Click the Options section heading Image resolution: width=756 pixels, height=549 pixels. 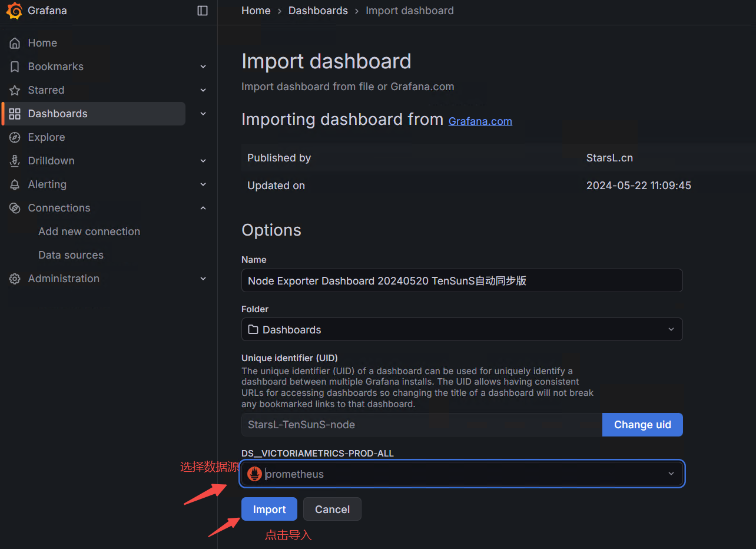271,230
